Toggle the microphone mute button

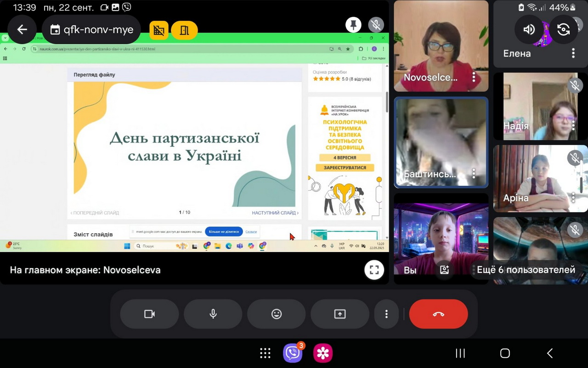pyautogui.click(x=213, y=314)
